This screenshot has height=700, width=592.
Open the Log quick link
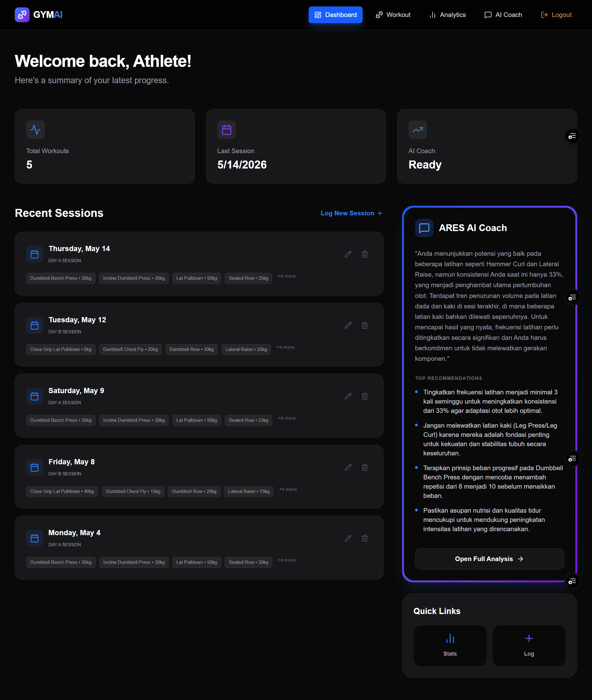click(528, 645)
